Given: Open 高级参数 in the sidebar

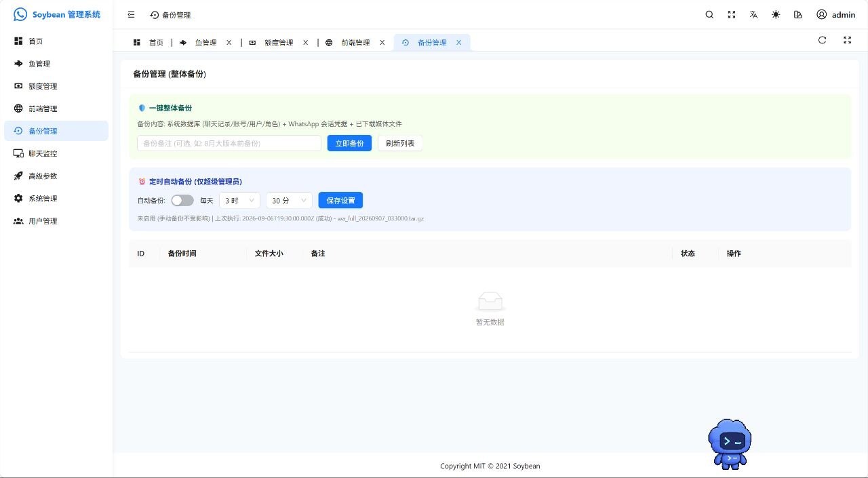Looking at the screenshot, I should tap(56, 176).
